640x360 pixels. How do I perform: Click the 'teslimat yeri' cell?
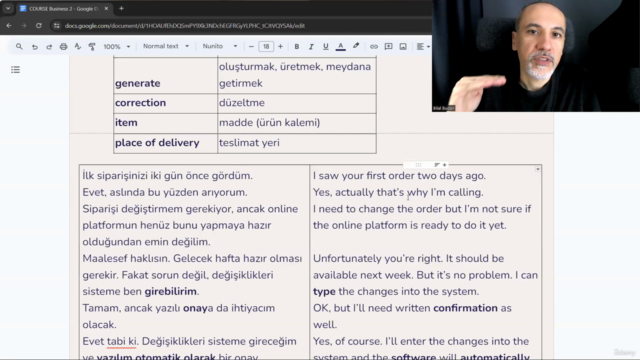click(x=297, y=143)
